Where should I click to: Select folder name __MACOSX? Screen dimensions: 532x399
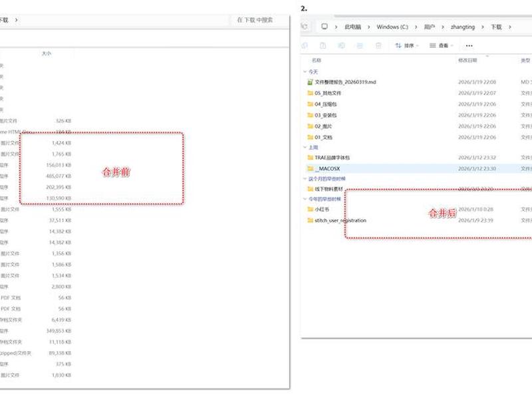point(327,168)
